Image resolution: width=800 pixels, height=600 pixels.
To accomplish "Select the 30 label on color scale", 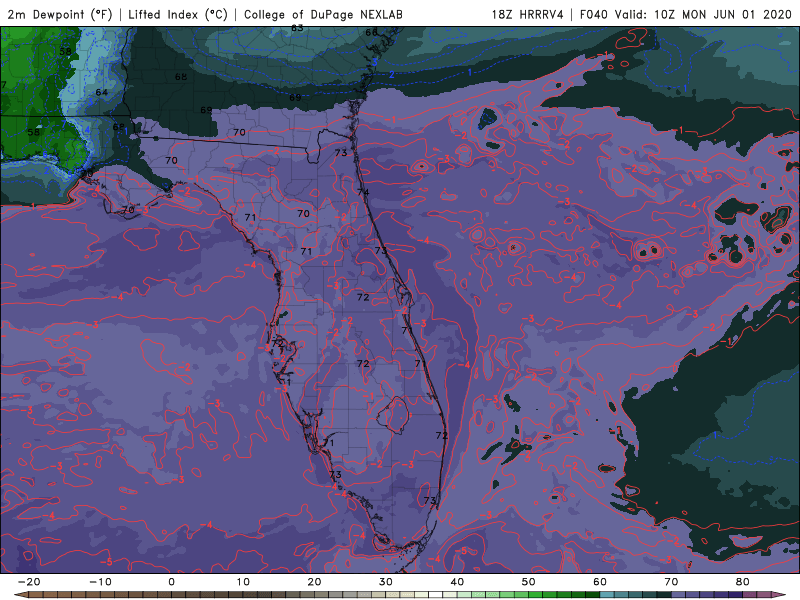I will (386, 582).
